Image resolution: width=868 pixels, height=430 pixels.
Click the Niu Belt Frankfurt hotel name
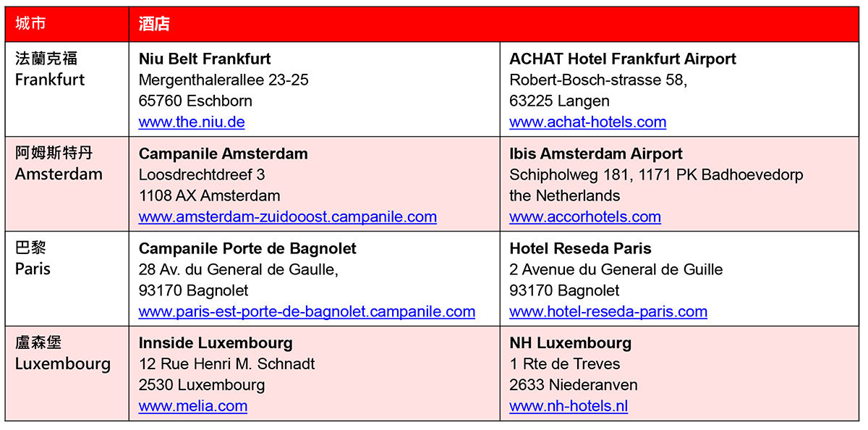(x=205, y=59)
